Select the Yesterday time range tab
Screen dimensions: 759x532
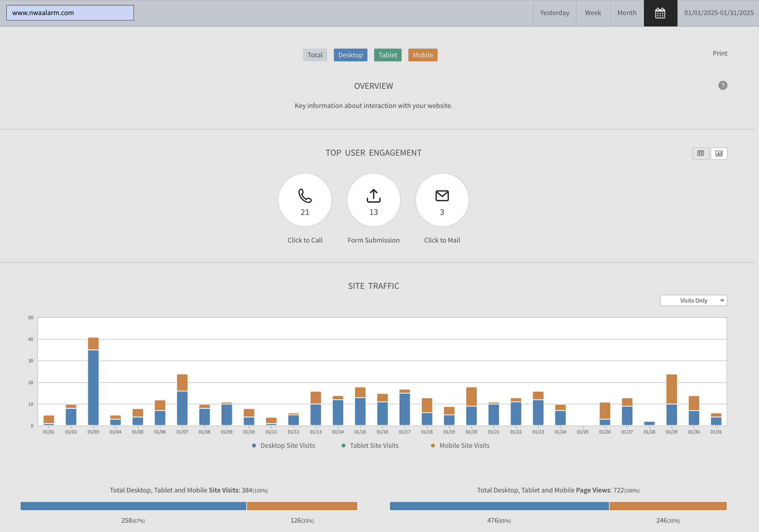click(x=555, y=13)
